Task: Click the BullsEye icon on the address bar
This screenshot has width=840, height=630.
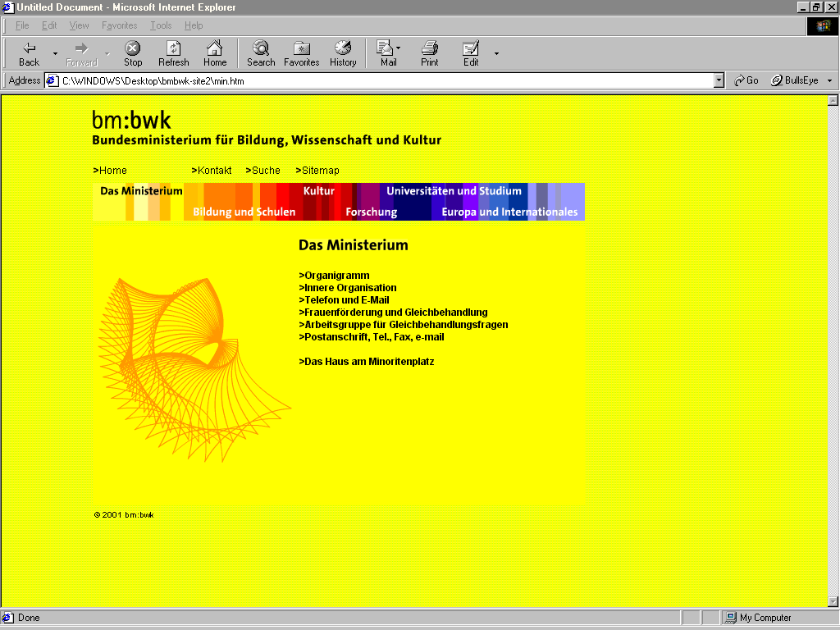Action: coord(776,80)
